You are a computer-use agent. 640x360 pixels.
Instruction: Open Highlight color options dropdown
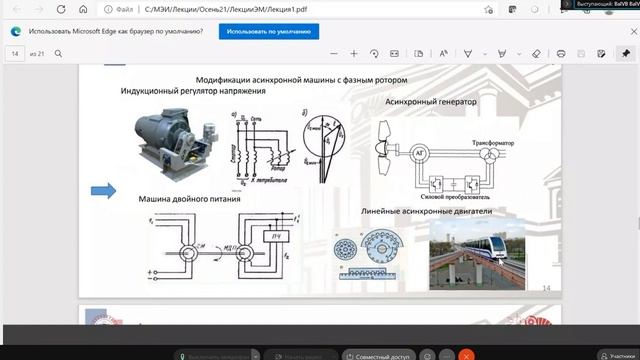(x=519, y=53)
